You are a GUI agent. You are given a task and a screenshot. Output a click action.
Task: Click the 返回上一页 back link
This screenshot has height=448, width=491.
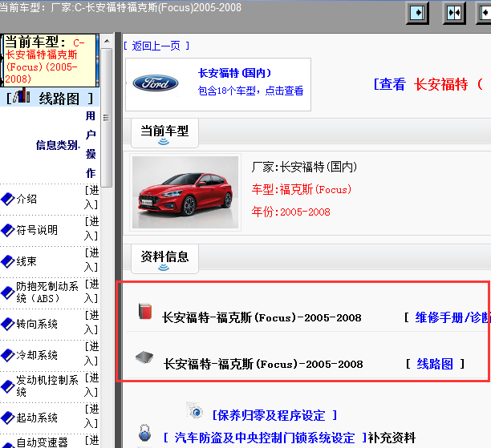coord(156,46)
